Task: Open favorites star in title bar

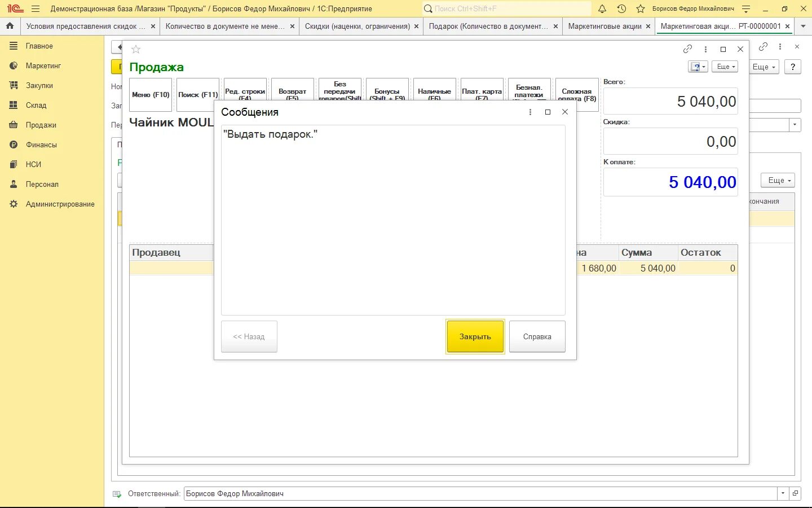Action: [x=641, y=8]
